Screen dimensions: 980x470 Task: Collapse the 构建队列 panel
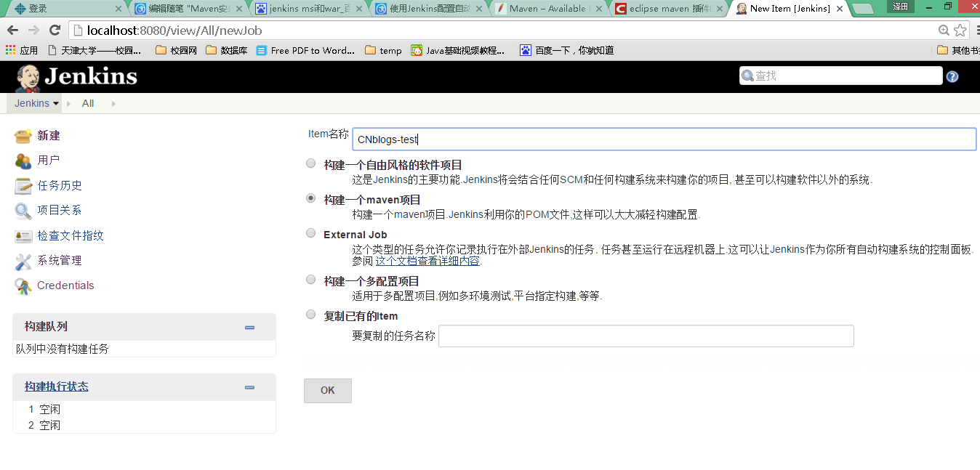[x=250, y=328]
